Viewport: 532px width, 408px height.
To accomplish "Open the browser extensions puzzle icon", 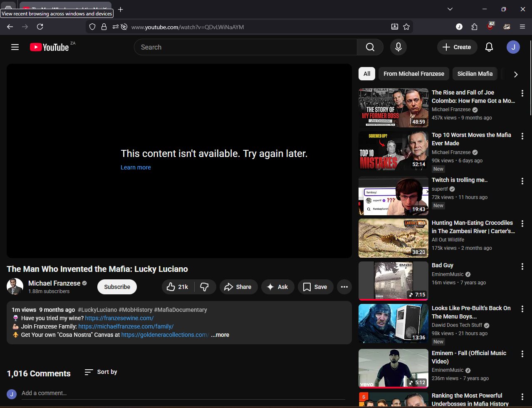I will coord(475,27).
